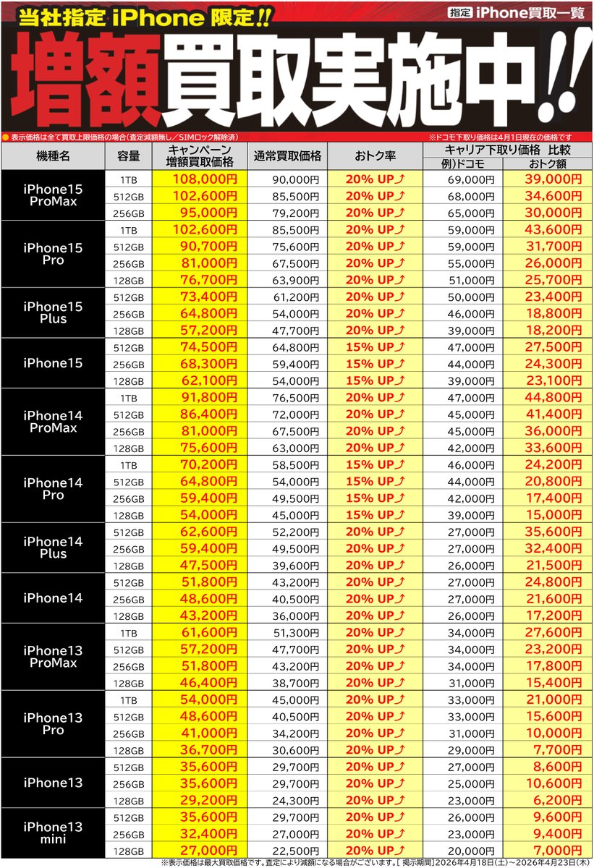Click the 35,600円 savings amount for iPhone14 Plus
Screen dimensions: 594x868
click(x=553, y=532)
